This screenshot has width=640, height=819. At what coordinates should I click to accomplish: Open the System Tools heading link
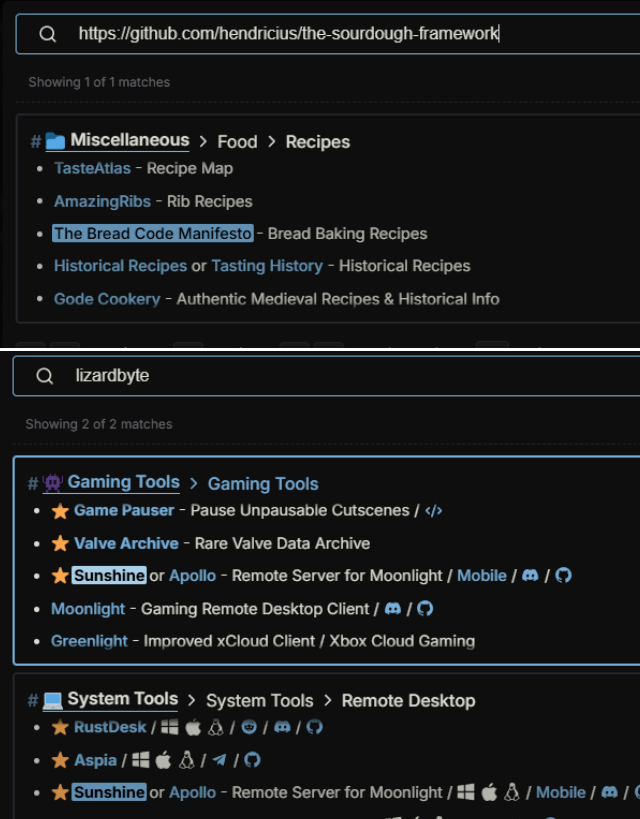(122, 699)
